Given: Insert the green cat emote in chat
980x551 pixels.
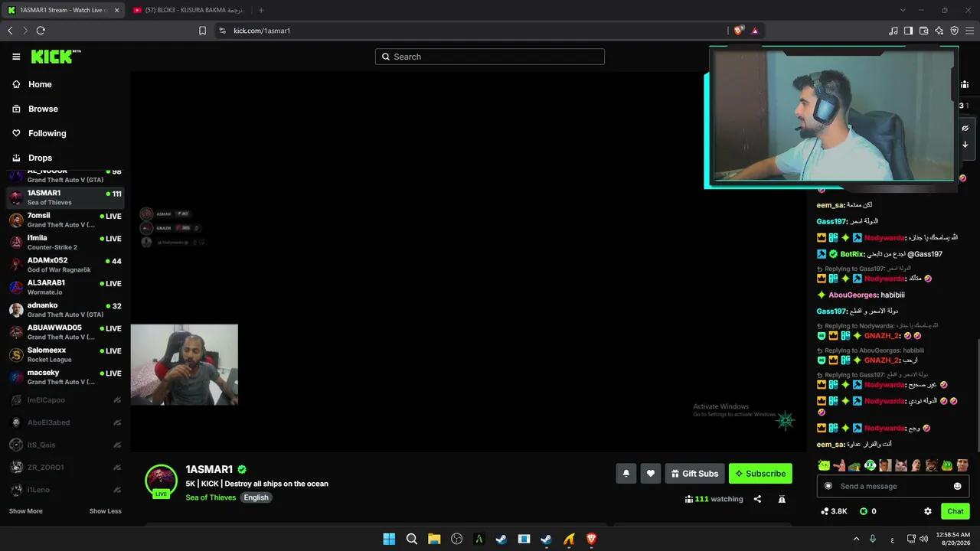Looking at the screenshot, I should click(x=824, y=465).
